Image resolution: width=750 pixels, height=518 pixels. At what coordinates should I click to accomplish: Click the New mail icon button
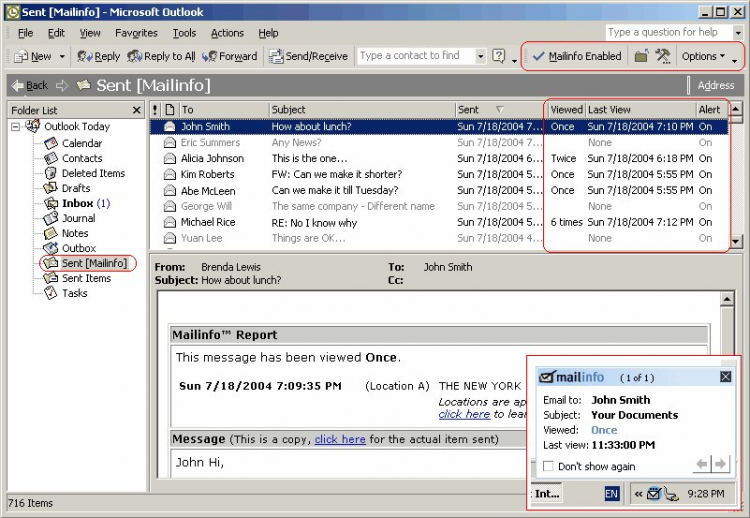(32, 56)
